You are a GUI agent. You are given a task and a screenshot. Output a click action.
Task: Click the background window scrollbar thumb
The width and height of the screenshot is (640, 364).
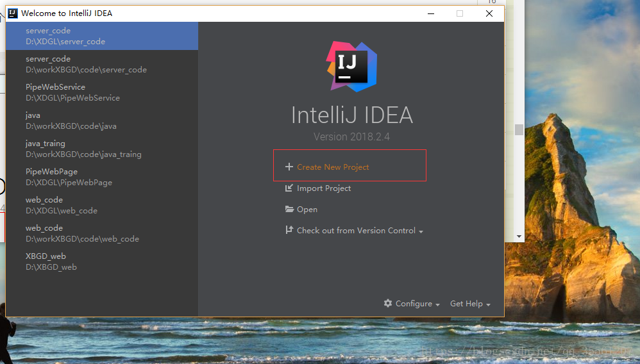click(x=519, y=129)
